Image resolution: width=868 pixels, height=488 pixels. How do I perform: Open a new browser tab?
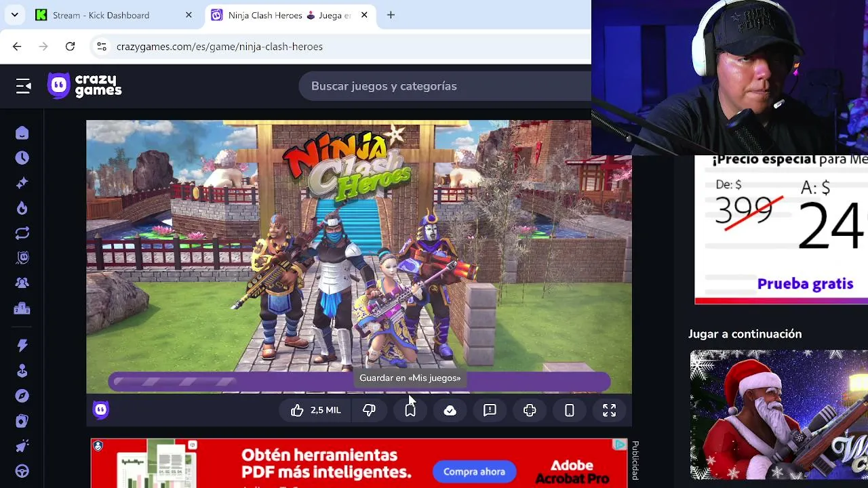point(391,15)
